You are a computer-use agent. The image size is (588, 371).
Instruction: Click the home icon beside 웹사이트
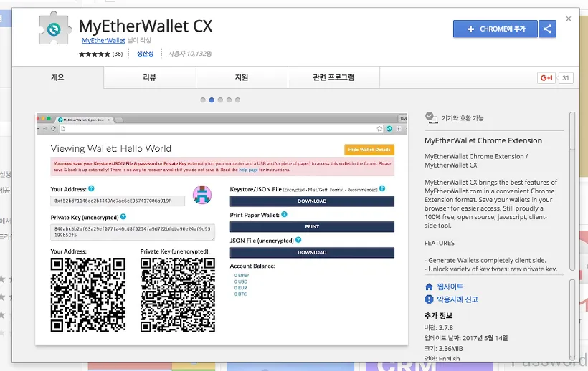(429, 286)
